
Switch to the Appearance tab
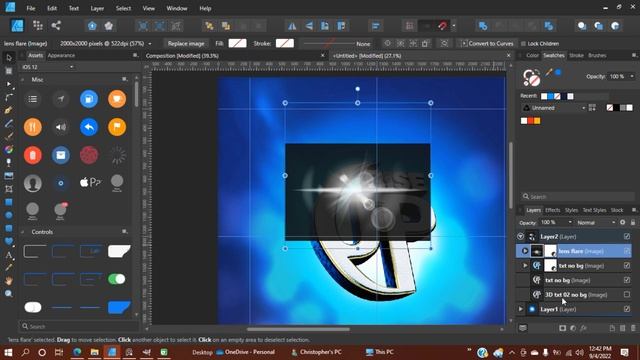click(61, 55)
